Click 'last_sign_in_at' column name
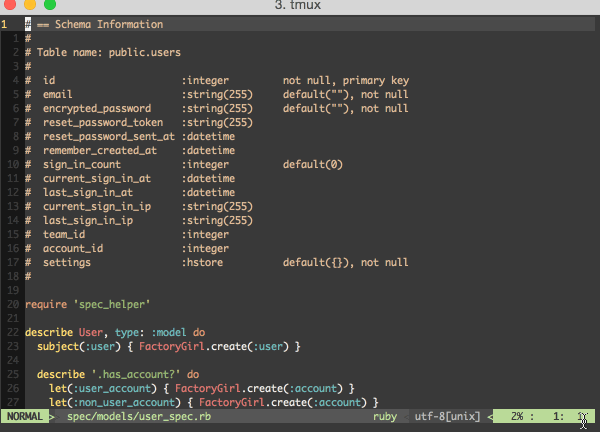The width and height of the screenshot is (600, 432). click(x=88, y=192)
